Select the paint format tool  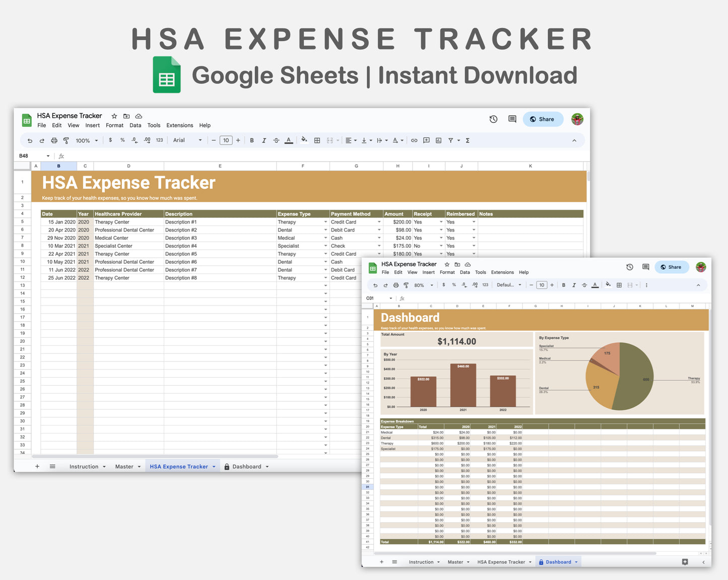point(66,140)
